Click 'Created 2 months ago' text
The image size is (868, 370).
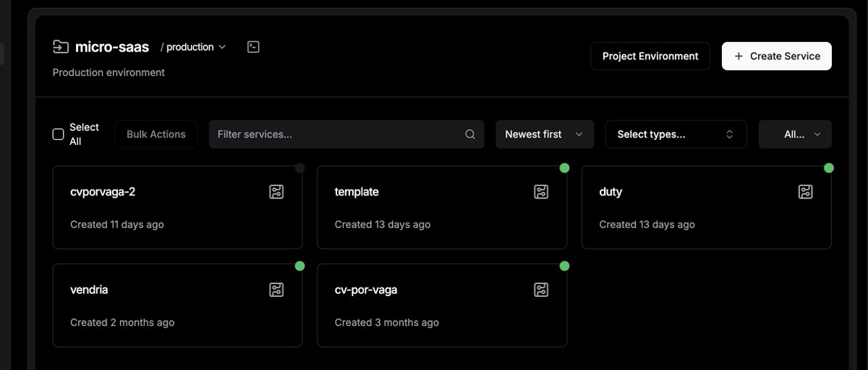pos(122,322)
